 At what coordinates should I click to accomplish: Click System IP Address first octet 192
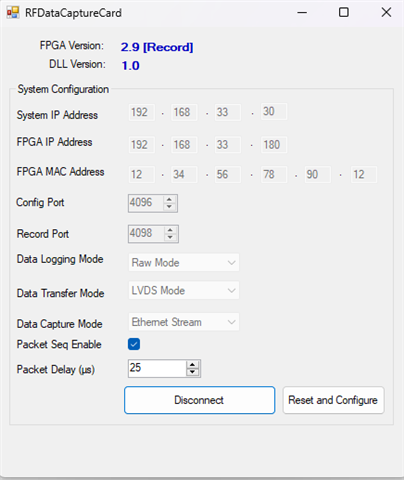click(x=142, y=112)
